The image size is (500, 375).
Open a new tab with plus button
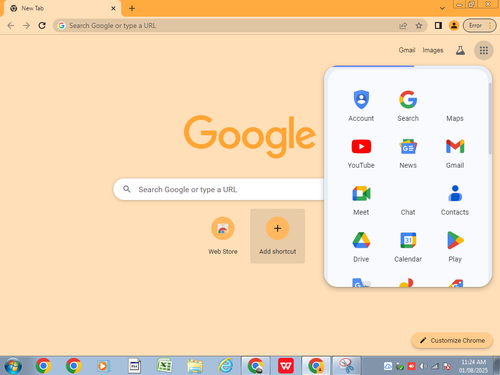pos(132,8)
